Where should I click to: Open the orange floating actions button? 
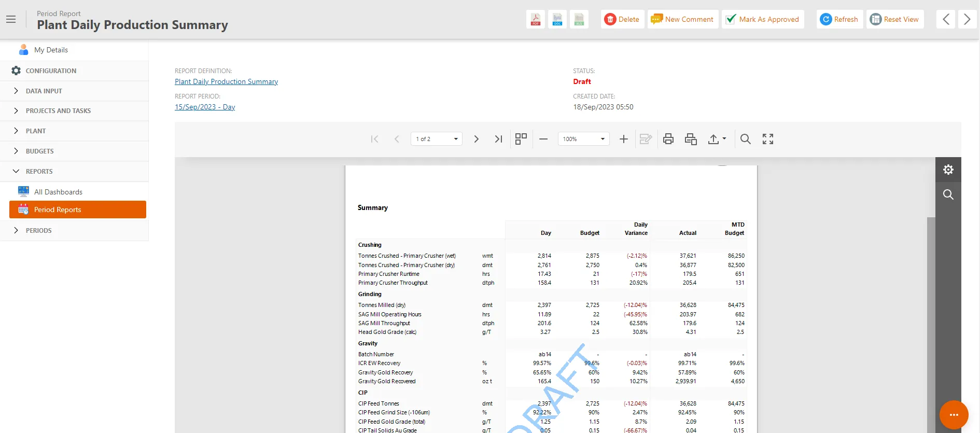[954, 415]
